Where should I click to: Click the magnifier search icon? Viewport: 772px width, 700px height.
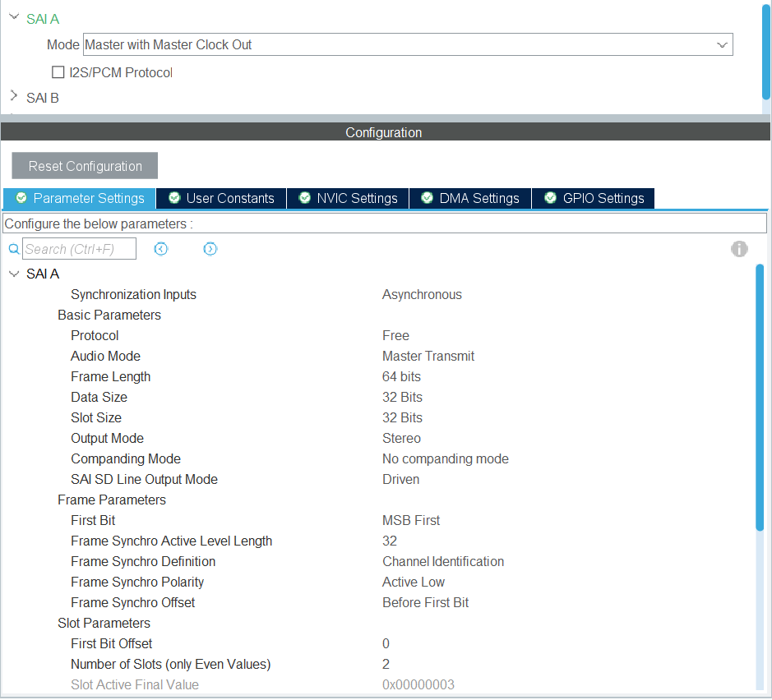pos(14,249)
